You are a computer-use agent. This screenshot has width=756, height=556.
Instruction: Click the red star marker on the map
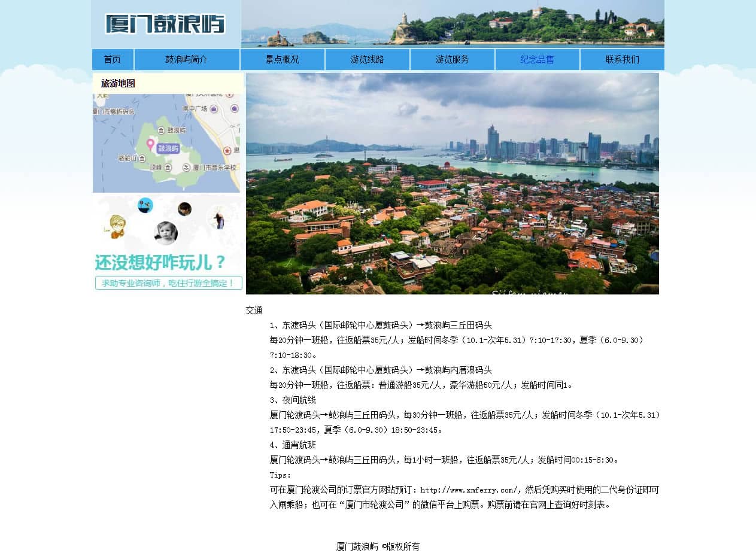tap(227, 150)
